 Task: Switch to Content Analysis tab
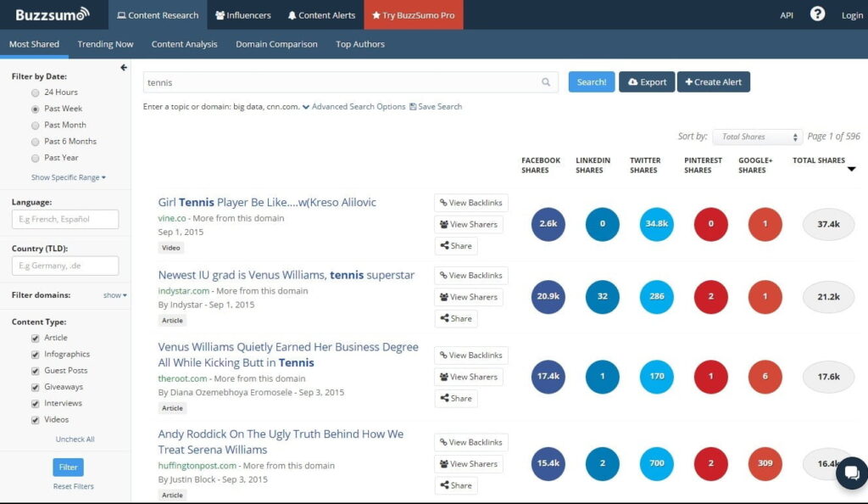point(184,44)
